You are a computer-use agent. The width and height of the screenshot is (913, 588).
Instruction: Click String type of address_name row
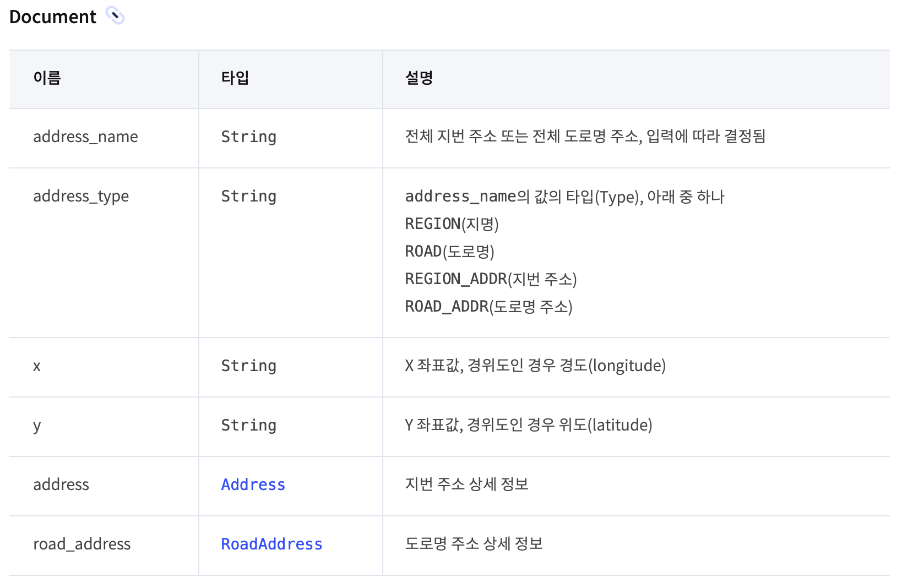pos(249,137)
